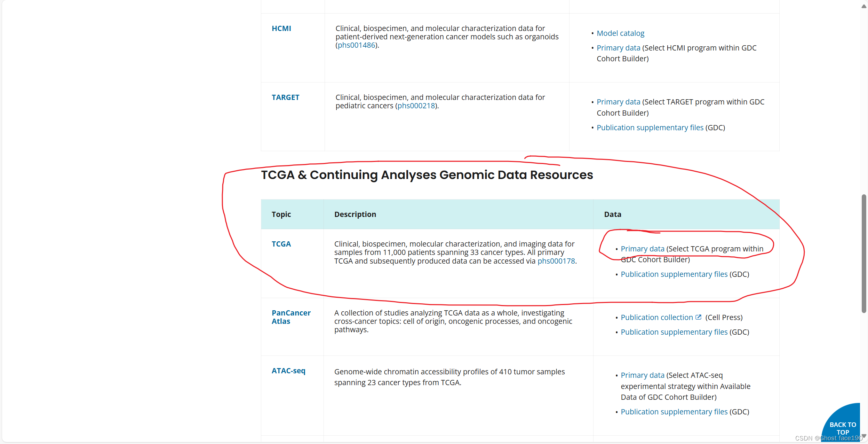Image resolution: width=868 pixels, height=444 pixels.
Task: Open the HCMI Model catalog link
Action: (620, 33)
